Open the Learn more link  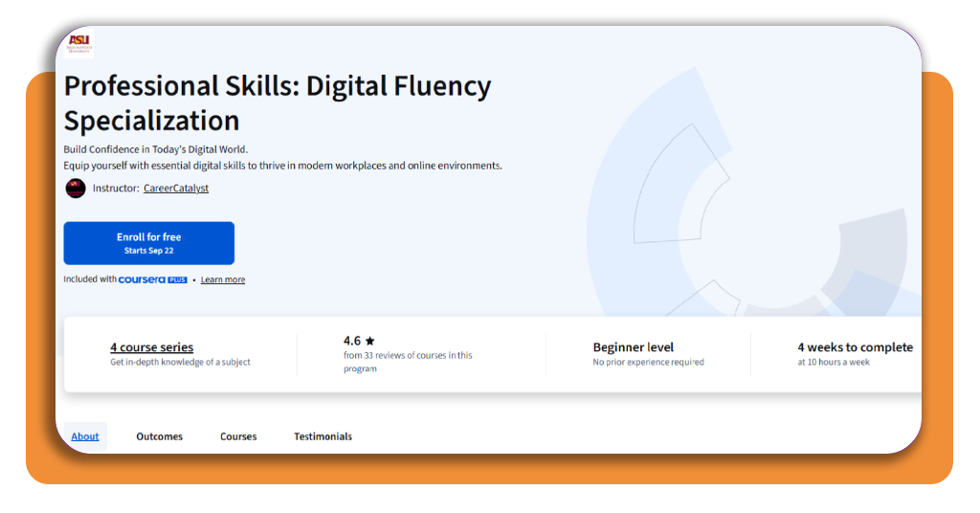[222, 279]
